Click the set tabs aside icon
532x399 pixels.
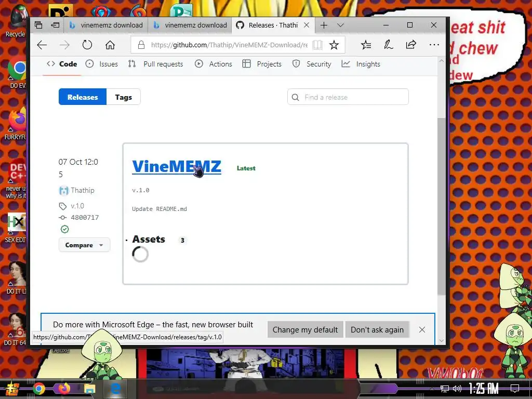[55, 25]
